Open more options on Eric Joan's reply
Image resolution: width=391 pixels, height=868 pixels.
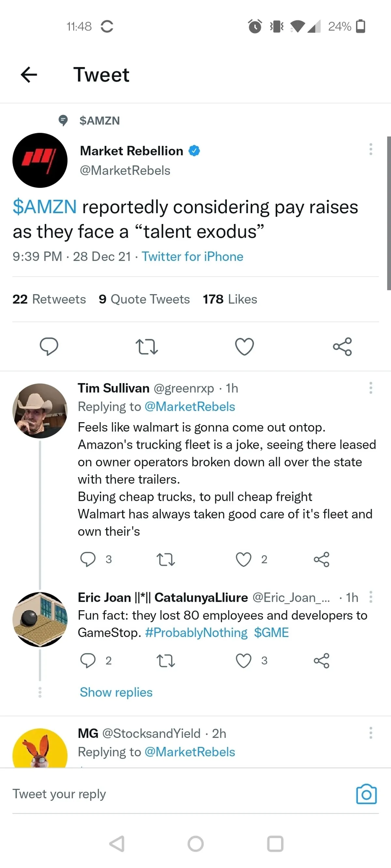pos(370,597)
